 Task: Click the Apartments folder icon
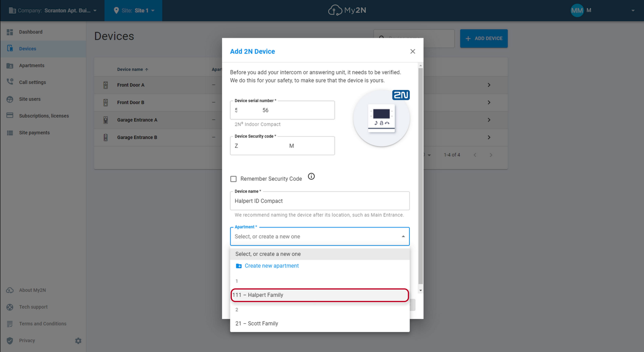tap(10, 65)
